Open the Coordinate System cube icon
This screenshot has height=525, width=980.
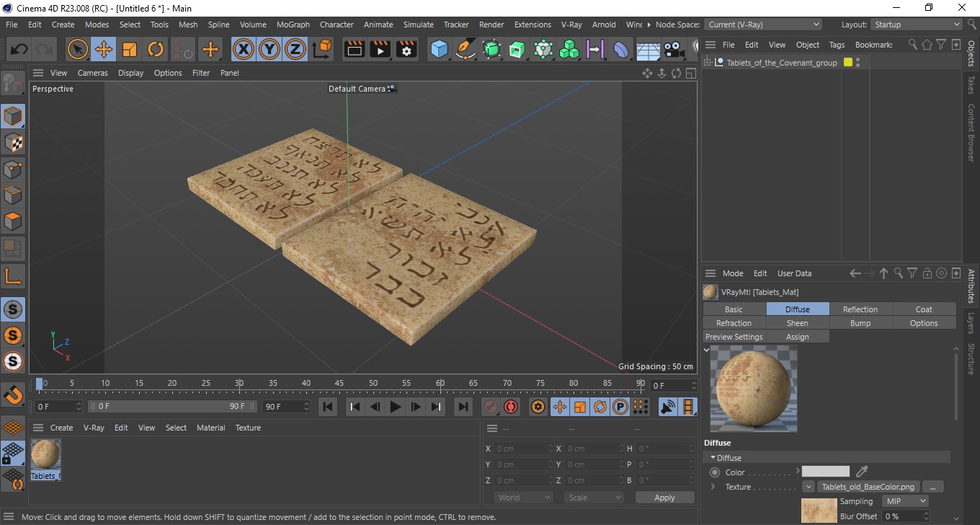tap(324, 50)
